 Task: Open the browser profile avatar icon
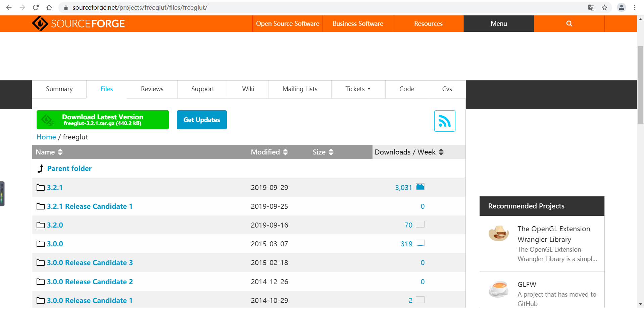coord(622,7)
